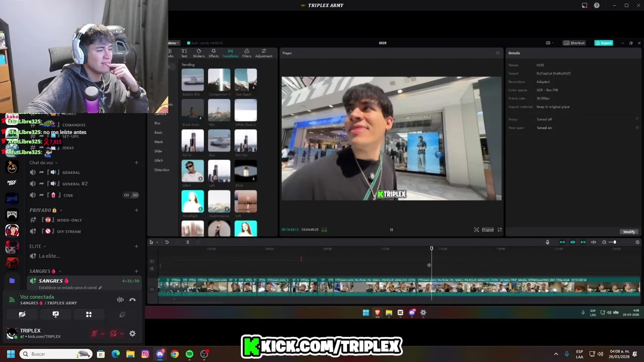Screen dimensions: 644x362
Task: Select the Blur transition category
Action: coord(157,123)
